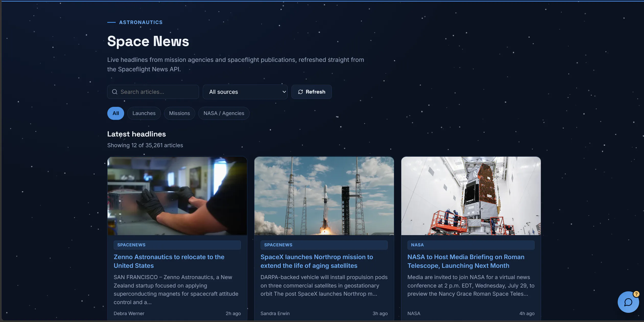Image resolution: width=644 pixels, height=322 pixels.
Task: View the rocket launch thumbnail image
Action: pyautogui.click(x=324, y=196)
